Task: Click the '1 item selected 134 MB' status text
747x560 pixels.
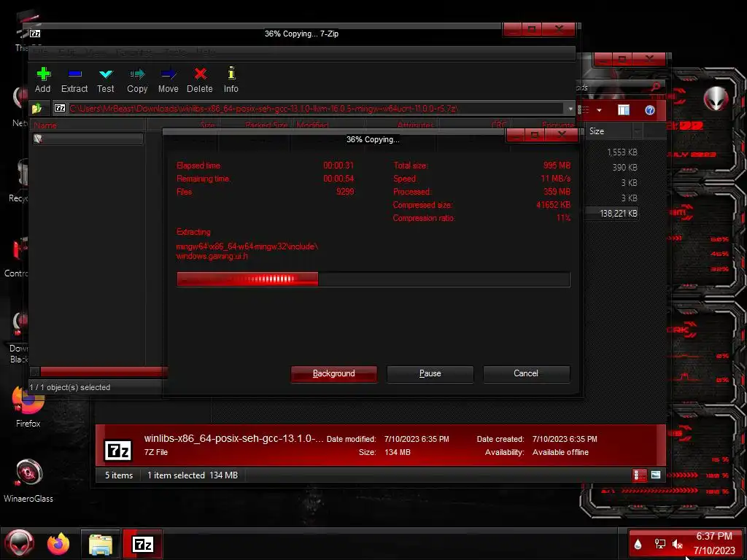Action: tap(193, 475)
